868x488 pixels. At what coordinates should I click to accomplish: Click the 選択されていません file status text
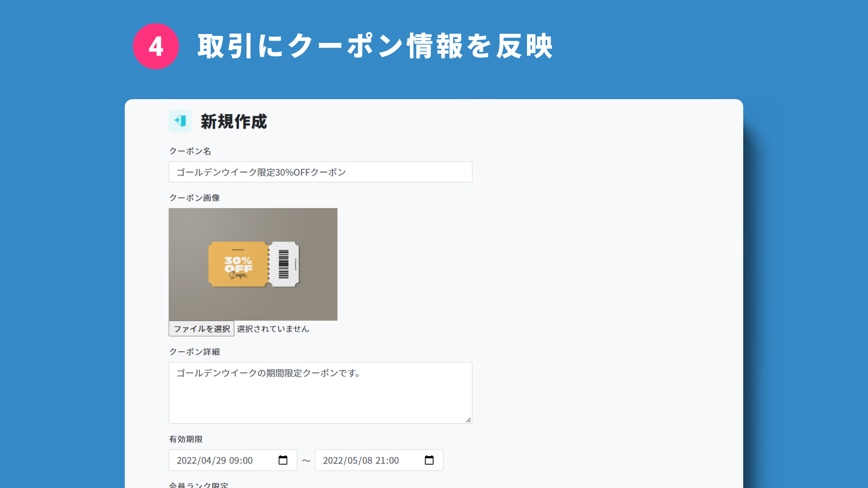pos(273,329)
